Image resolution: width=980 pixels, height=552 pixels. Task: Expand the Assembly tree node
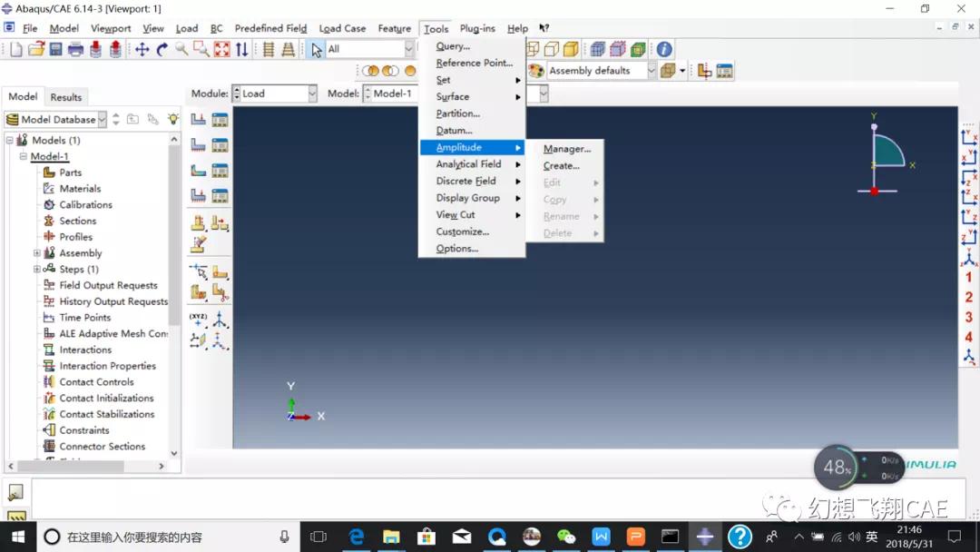(x=37, y=253)
